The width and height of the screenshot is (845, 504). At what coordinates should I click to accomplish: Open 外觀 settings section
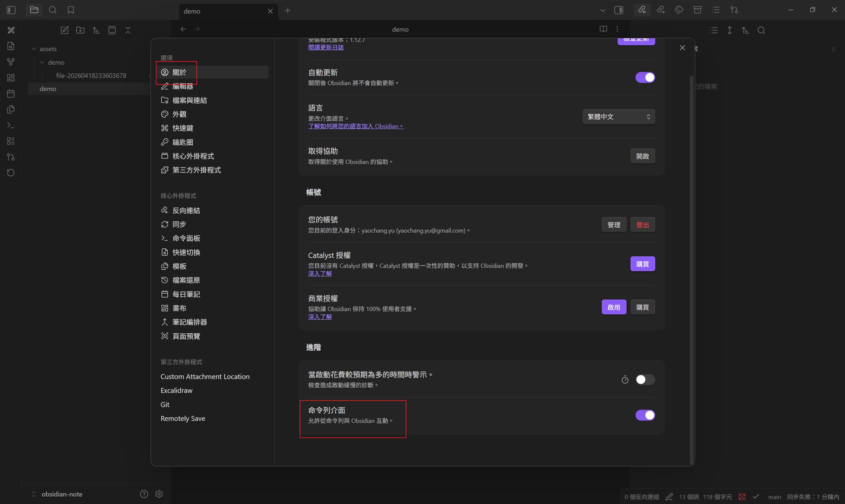[x=179, y=114]
